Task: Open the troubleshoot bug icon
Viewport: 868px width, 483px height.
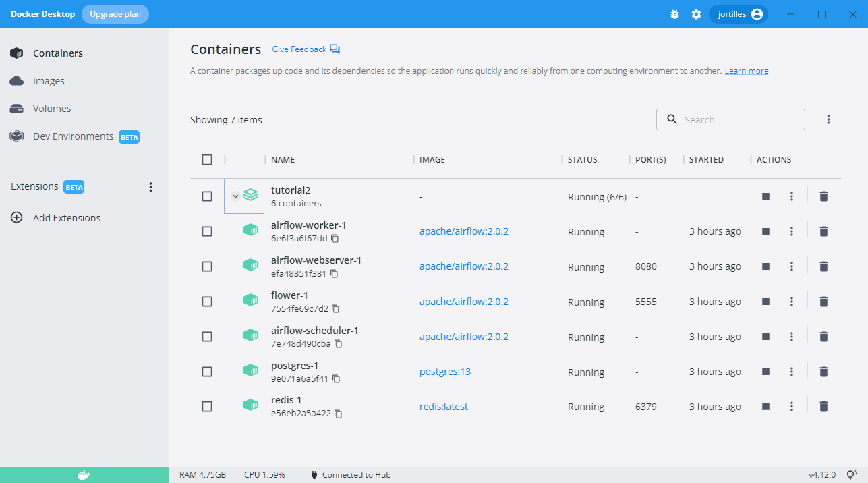Action: 674,14
